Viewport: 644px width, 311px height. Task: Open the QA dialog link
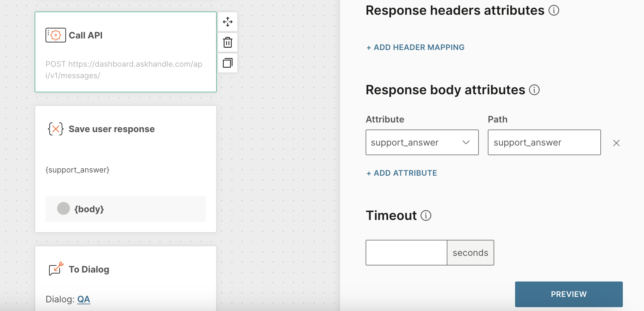click(84, 299)
